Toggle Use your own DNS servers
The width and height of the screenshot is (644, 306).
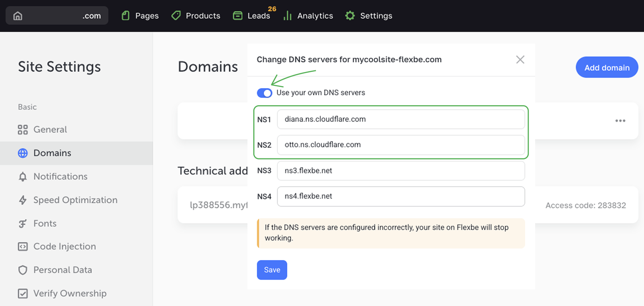[264, 93]
